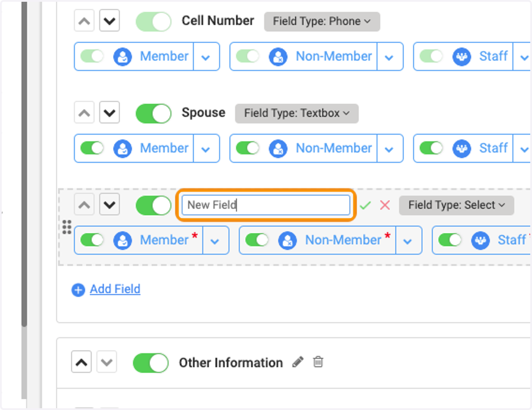The width and height of the screenshot is (532, 410).
Task: Click Staff group icon in Cell Number row
Action: coord(462,57)
